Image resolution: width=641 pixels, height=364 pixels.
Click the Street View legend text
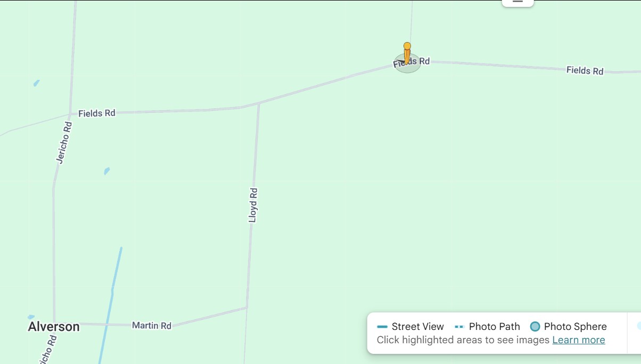click(x=418, y=327)
